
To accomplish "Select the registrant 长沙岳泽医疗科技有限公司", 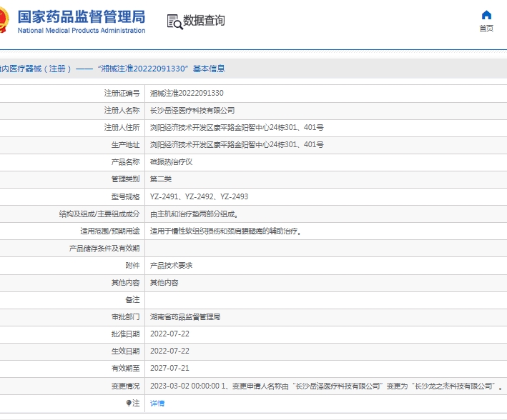I will [x=192, y=111].
